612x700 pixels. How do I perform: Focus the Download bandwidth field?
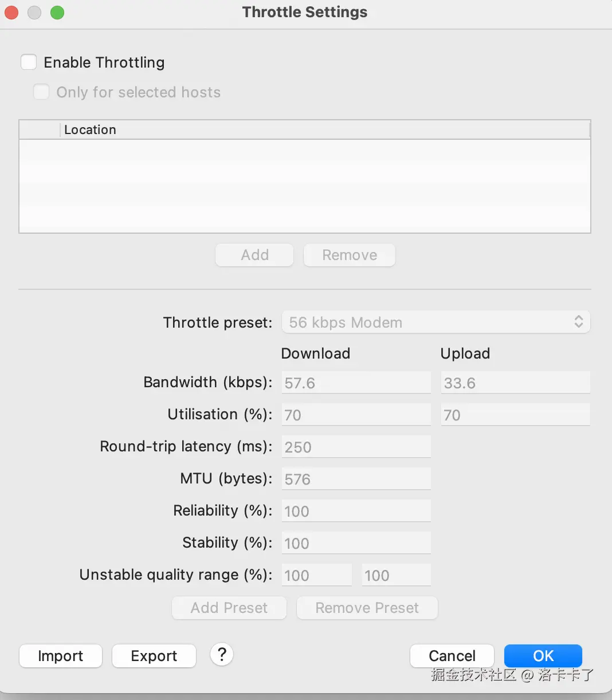[356, 383]
